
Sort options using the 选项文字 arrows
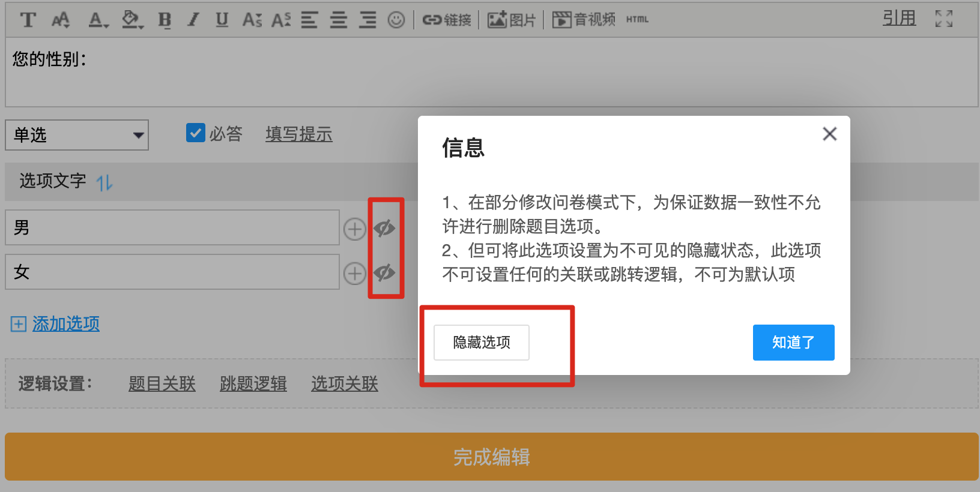tap(104, 182)
